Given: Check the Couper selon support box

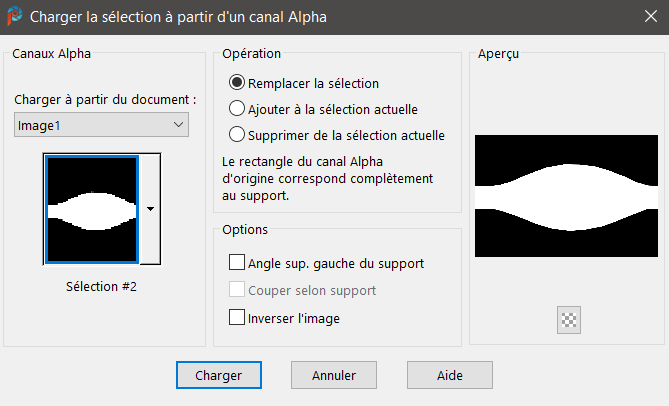Looking at the screenshot, I should point(237,291).
